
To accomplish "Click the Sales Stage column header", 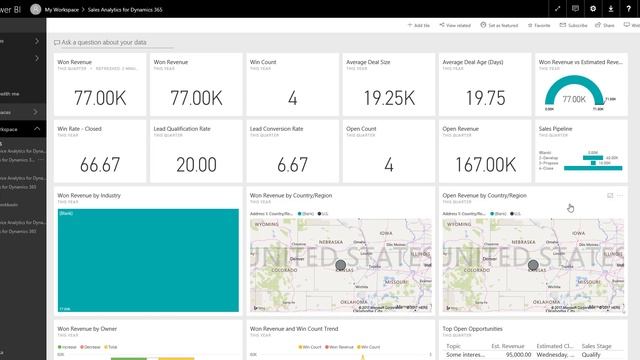I will [596, 346].
